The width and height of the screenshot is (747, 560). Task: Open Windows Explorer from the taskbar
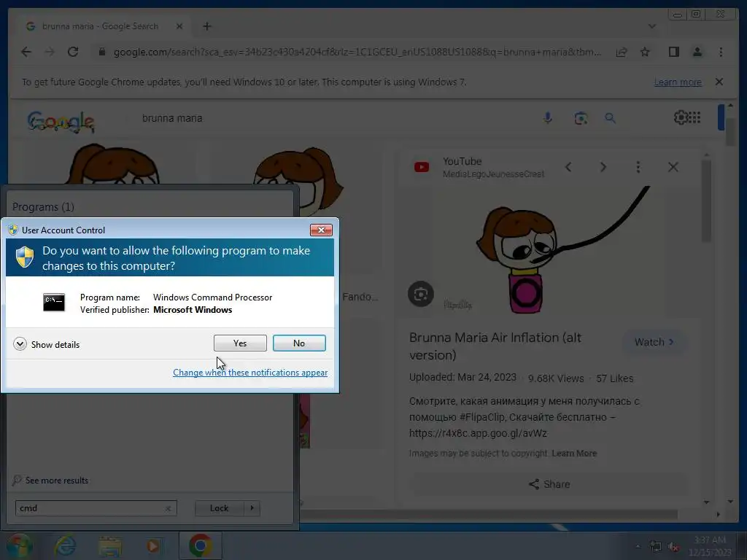pyautogui.click(x=110, y=546)
